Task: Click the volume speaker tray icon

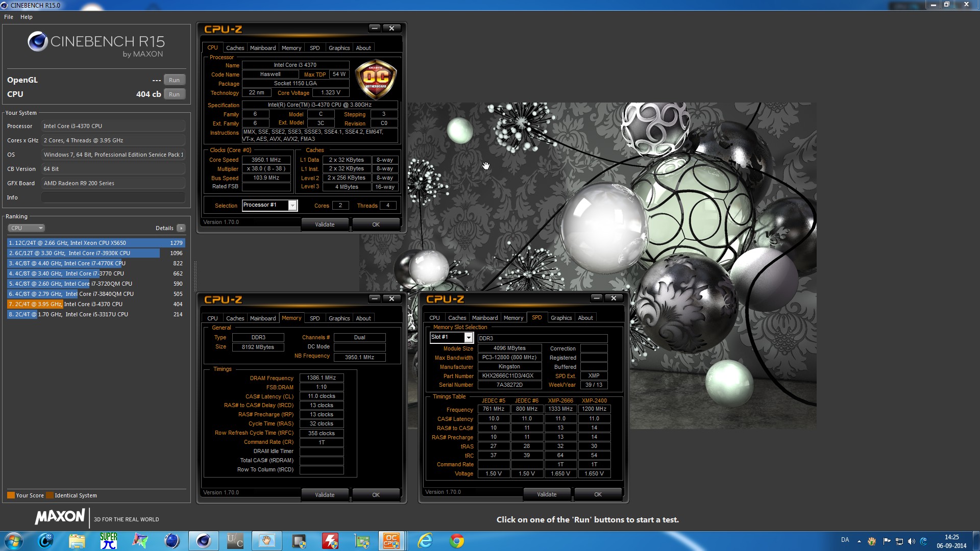Action: [x=912, y=541]
